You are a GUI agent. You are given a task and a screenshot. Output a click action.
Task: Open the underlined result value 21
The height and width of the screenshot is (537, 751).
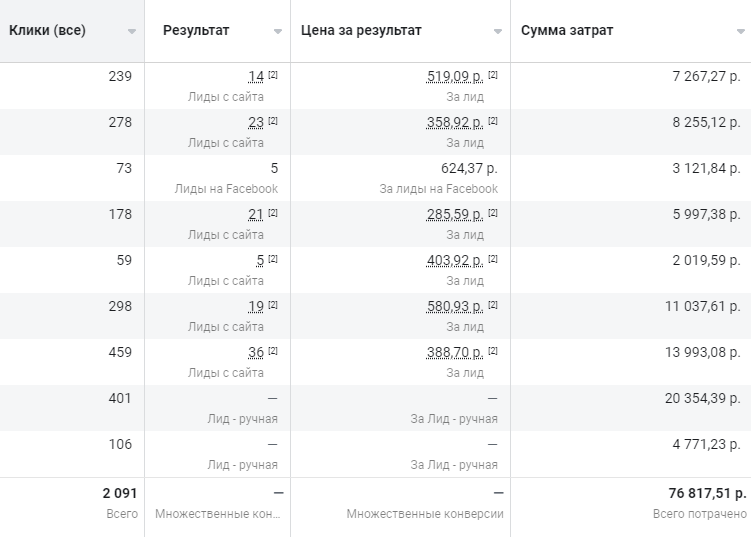pyautogui.click(x=256, y=214)
